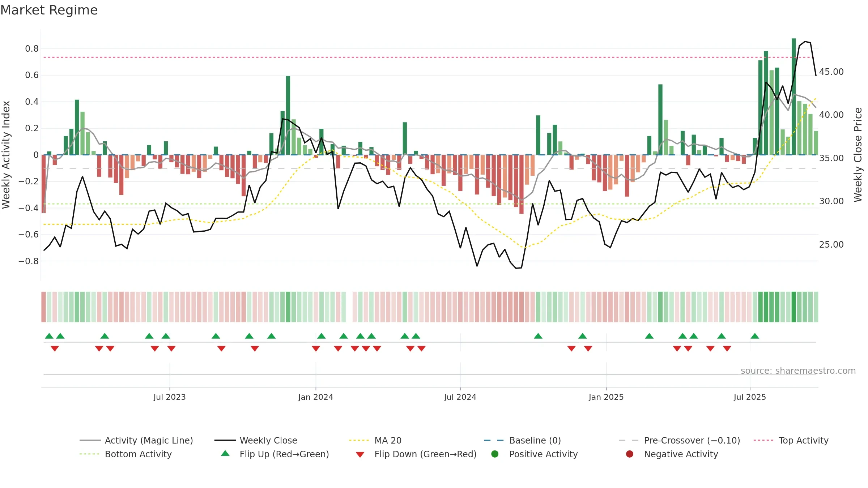Click the 30.00 price axis label
Screen dimensions: 868x488
(x=831, y=201)
